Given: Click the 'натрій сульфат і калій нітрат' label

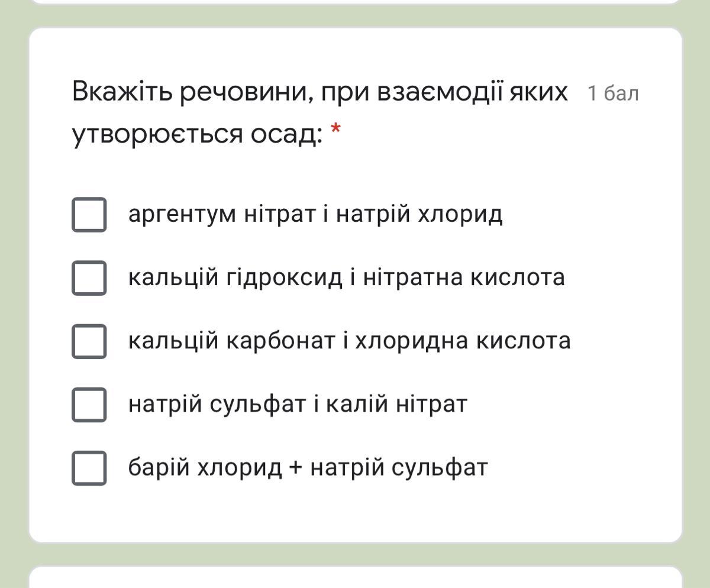Looking at the screenshot, I should [x=298, y=405].
